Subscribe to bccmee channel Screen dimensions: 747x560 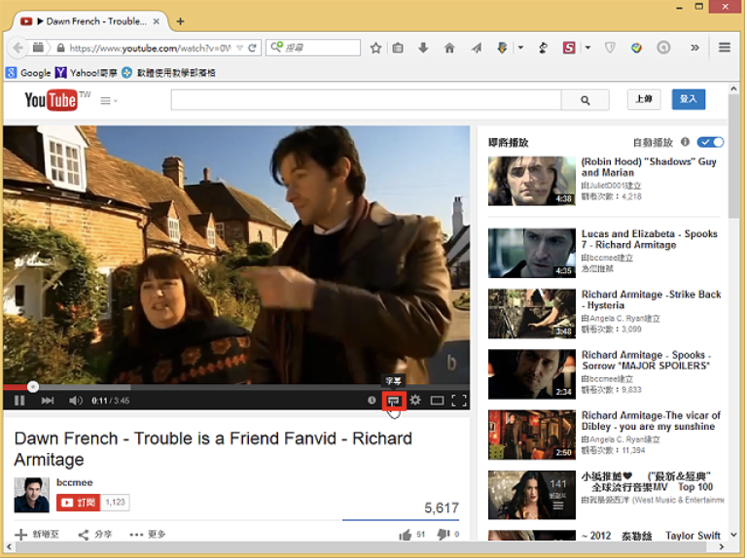tap(78, 503)
